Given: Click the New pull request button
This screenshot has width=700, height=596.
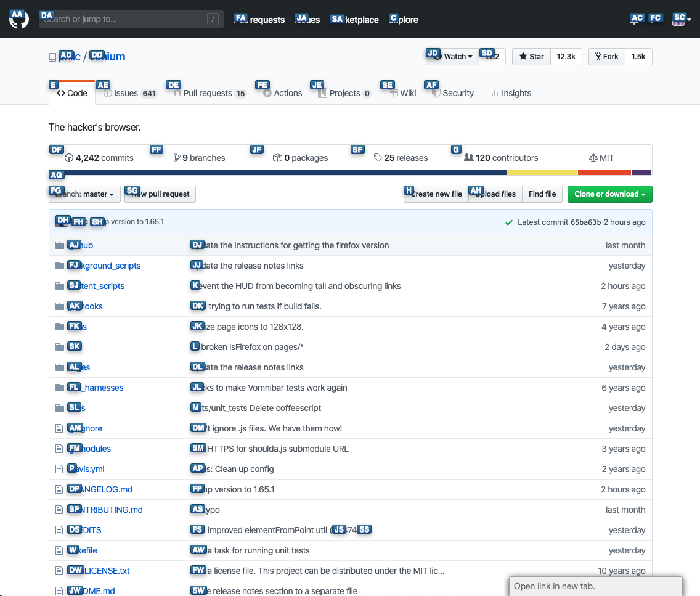Looking at the screenshot, I should tap(160, 194).
